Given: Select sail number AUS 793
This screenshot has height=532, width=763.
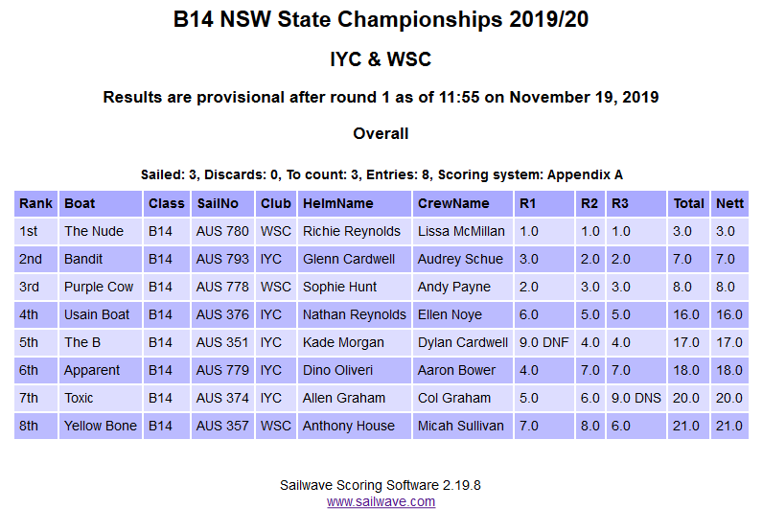Looking at the screenshot, I should (223, 259).
